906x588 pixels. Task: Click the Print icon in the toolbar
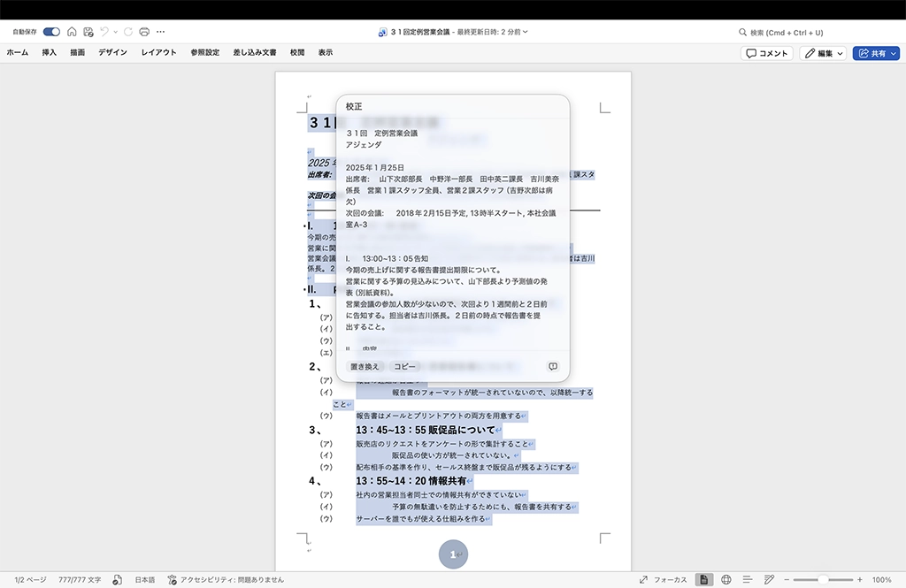[144, 32]
